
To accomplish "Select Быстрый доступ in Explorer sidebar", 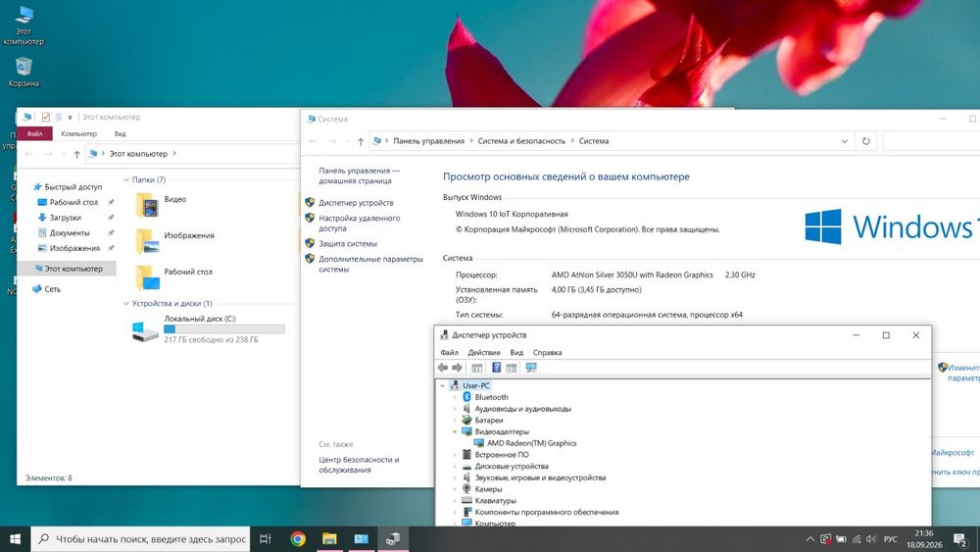I will click(73, 187).
